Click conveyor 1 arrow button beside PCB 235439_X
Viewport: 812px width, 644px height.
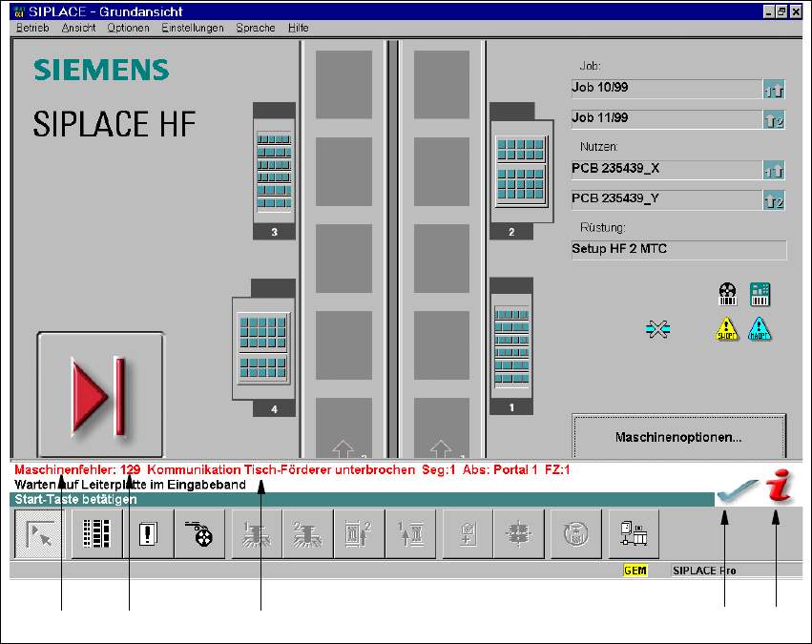[774, 171]
